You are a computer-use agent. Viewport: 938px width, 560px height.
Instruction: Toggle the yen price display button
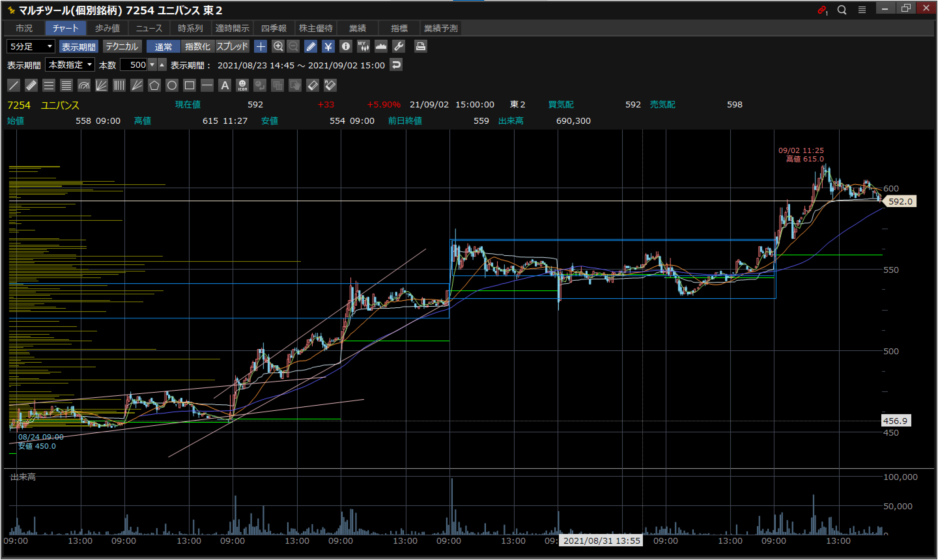(x=328, y=47)
